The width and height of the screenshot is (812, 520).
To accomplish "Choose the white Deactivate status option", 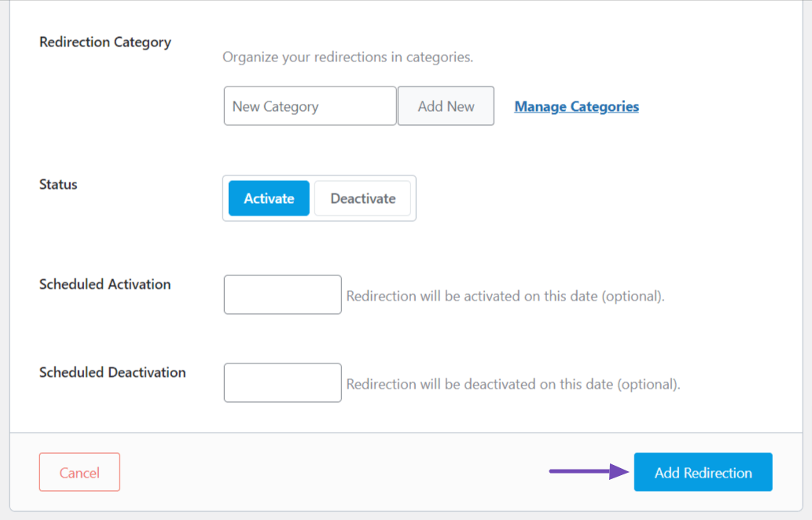I will [362, 198].
